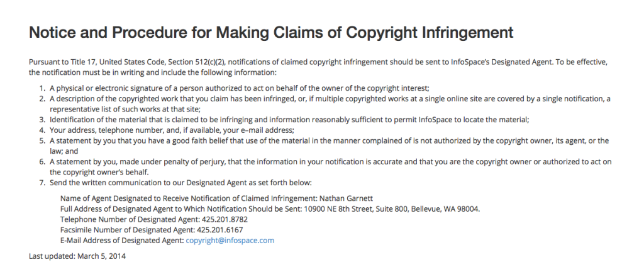
Task: Click list item 1 about physical or electronic signature
Action: [240, 88]
